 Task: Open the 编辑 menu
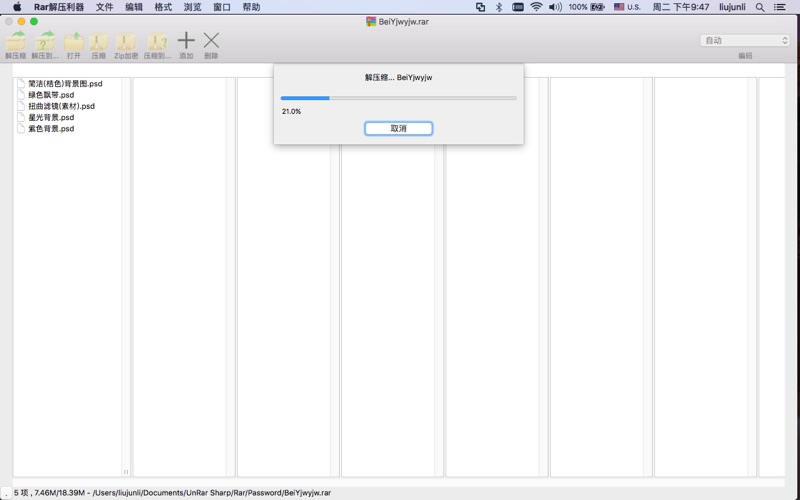134,7
